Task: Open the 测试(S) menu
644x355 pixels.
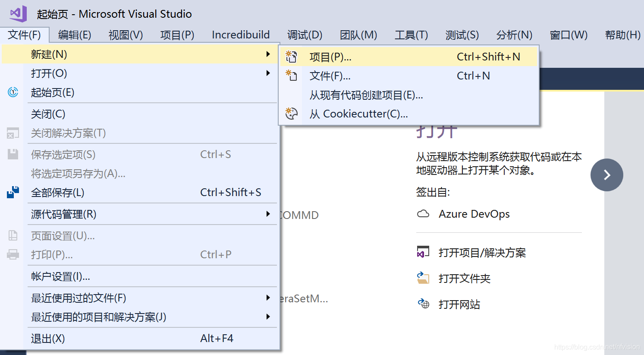Action: click(462, 35)
